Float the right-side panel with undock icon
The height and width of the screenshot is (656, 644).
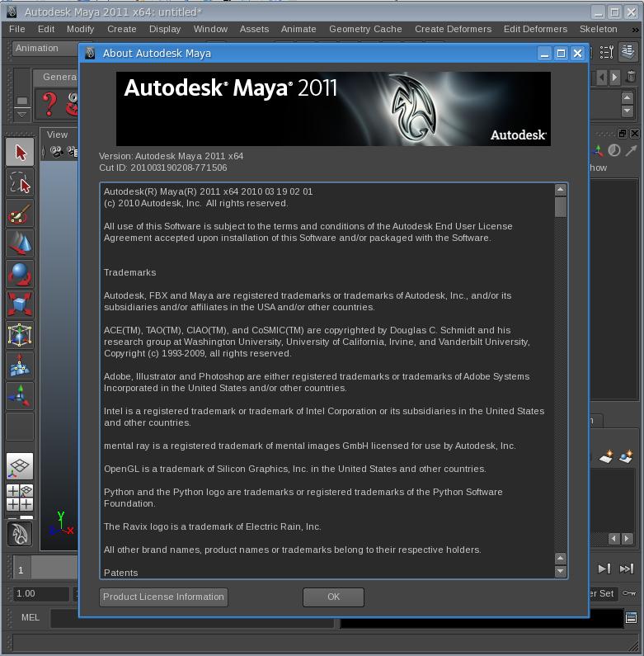click(623, 134)
